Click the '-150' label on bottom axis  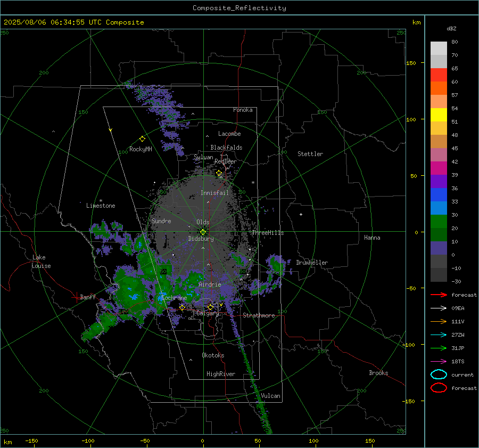[x=31, y=441]
